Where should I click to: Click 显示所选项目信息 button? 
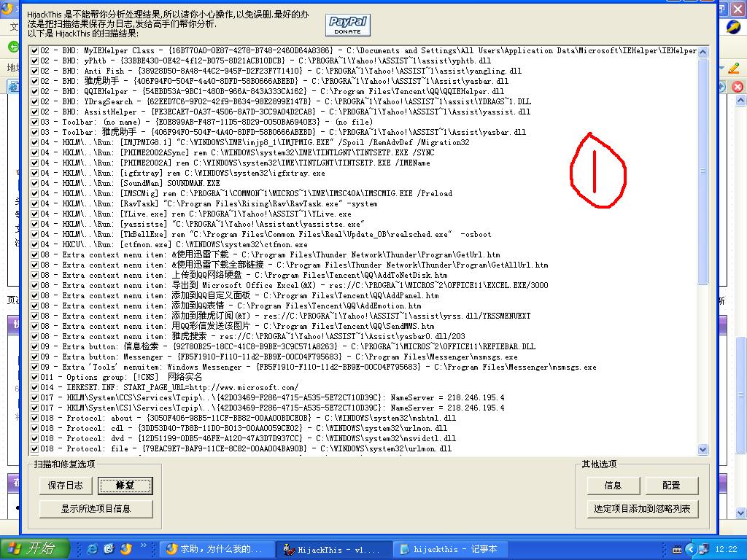point(96,508)
